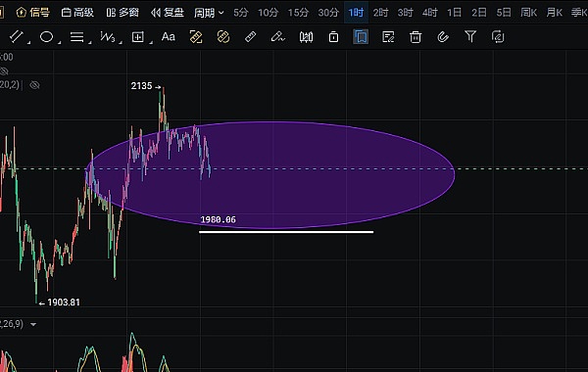Click the edit note icon

point(388,37)
